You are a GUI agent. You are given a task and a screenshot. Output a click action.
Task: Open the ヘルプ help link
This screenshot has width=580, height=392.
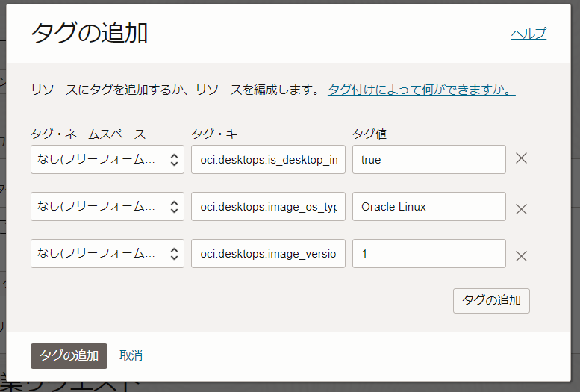coord(528,34)
